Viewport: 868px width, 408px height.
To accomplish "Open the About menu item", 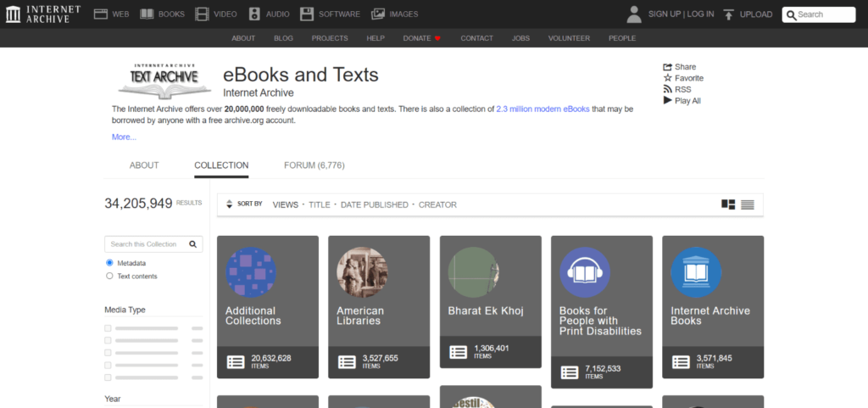I will tap(243, 38).
